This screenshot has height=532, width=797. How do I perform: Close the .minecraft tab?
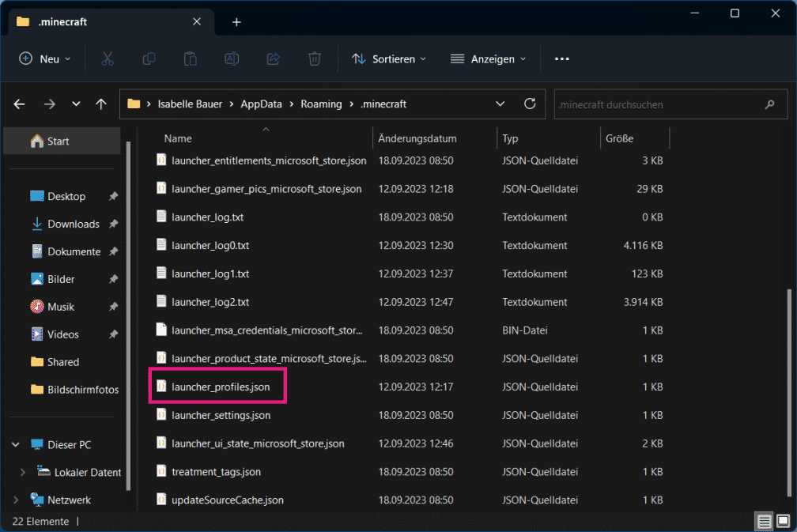197,21
